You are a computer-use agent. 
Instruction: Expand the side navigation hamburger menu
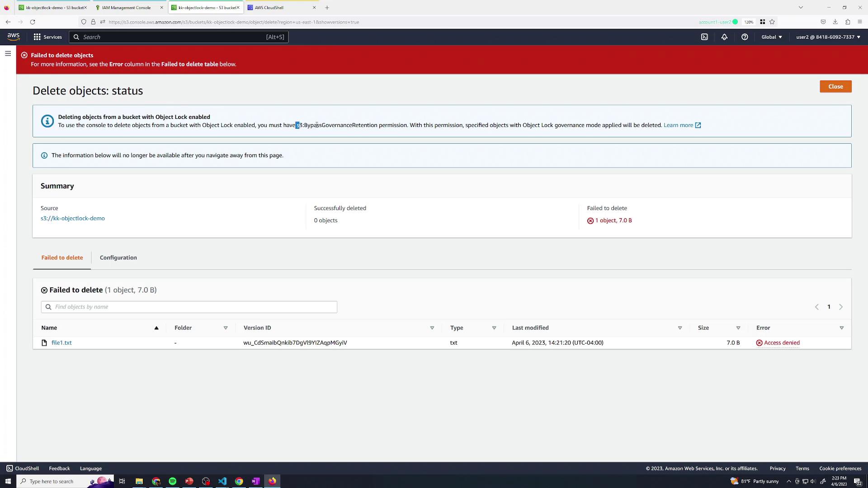tap(8, 54)
